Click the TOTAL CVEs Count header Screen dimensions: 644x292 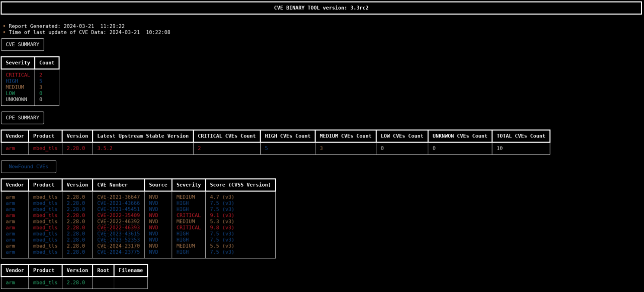(520, 135)
